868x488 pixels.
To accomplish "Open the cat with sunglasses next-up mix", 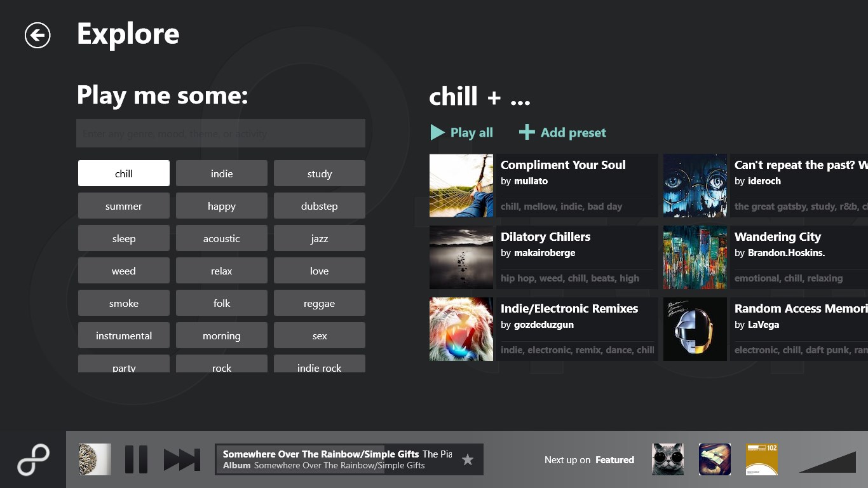I will point(668,459).
